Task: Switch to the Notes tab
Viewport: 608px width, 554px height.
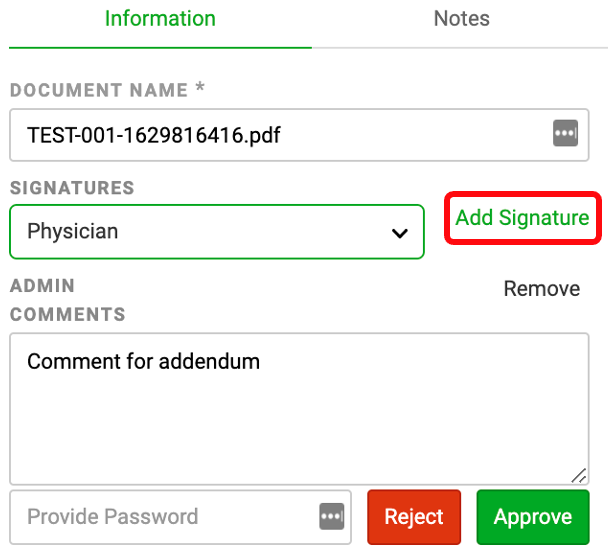Action: click(461, 19)
